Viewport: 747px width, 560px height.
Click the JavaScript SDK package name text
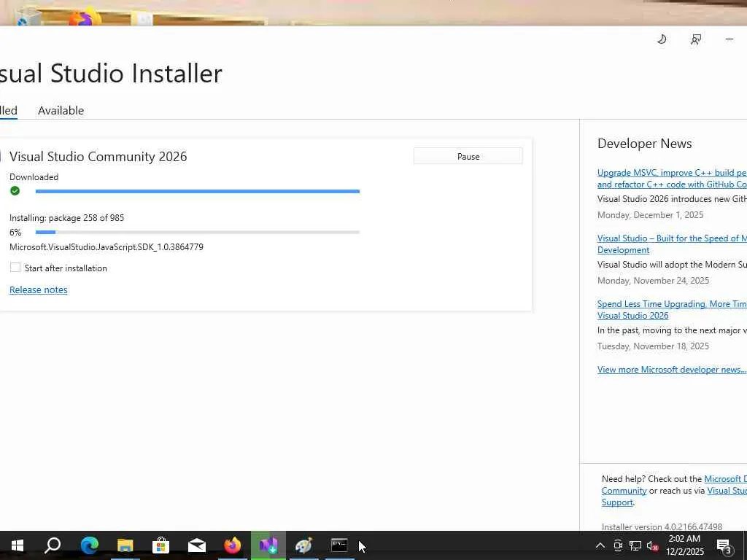(107, 246)
